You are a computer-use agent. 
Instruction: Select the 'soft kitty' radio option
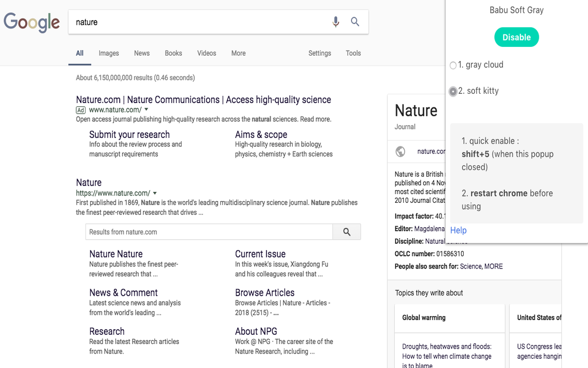[x=453, y=92]
